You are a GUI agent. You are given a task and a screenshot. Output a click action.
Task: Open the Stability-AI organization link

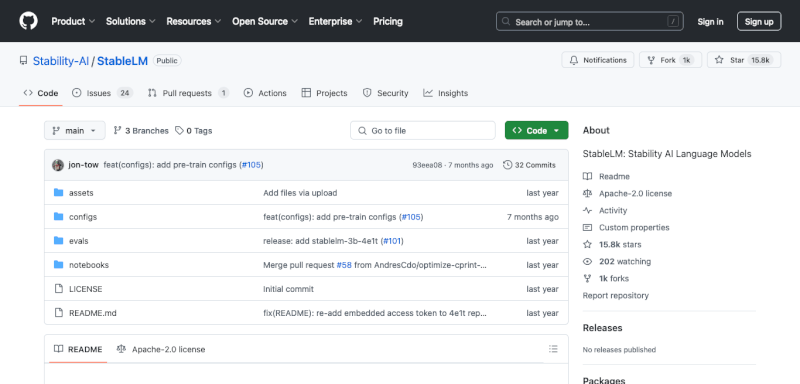(61, 61)
